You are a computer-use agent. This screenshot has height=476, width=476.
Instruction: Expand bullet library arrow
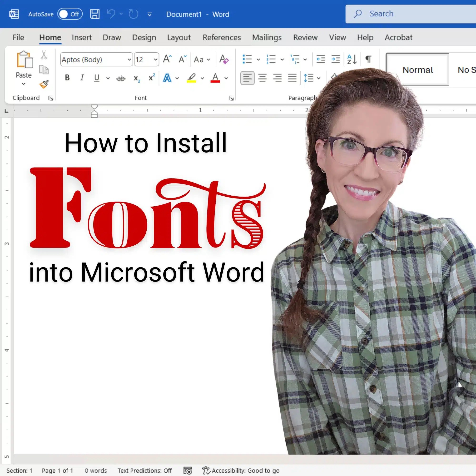pyautogui.click(x=258, y=59)
